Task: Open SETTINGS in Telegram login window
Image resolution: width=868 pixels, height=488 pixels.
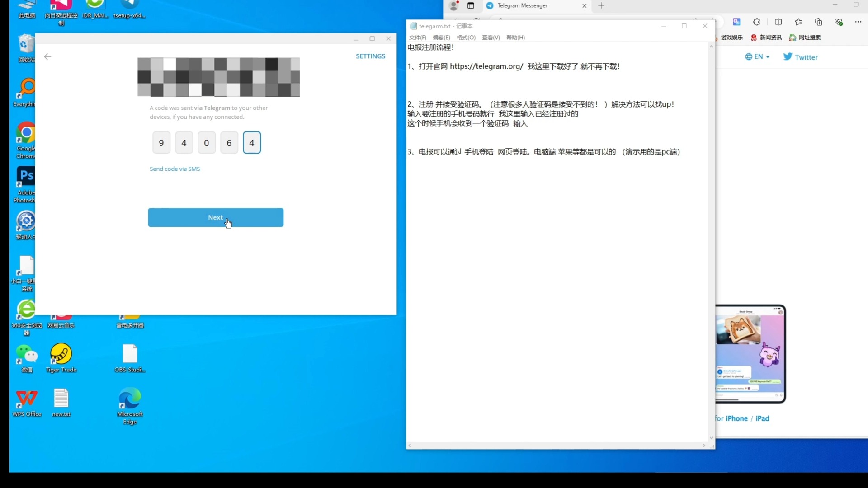Action: point(370,56)
